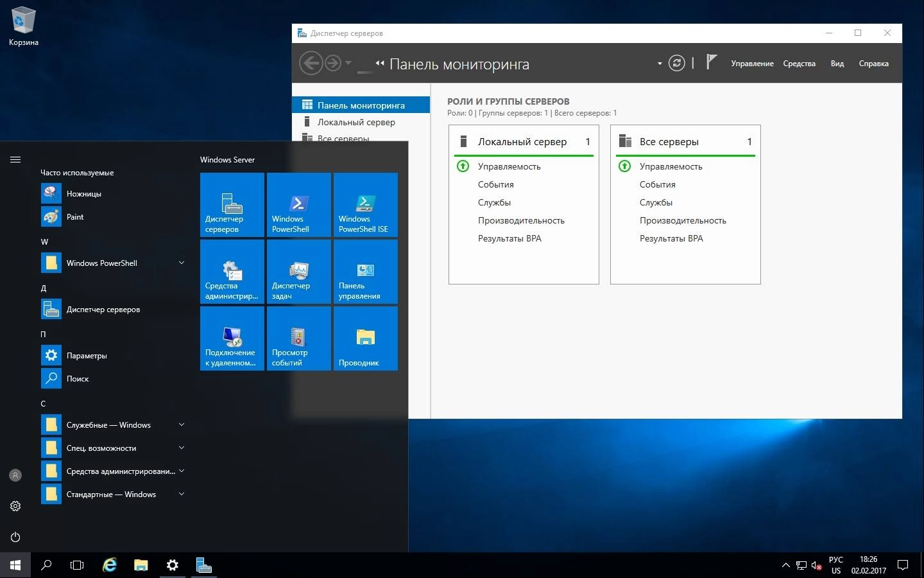Select Панель мониторинга in the sidebar
Screen dimensions: 924x578
361,105
